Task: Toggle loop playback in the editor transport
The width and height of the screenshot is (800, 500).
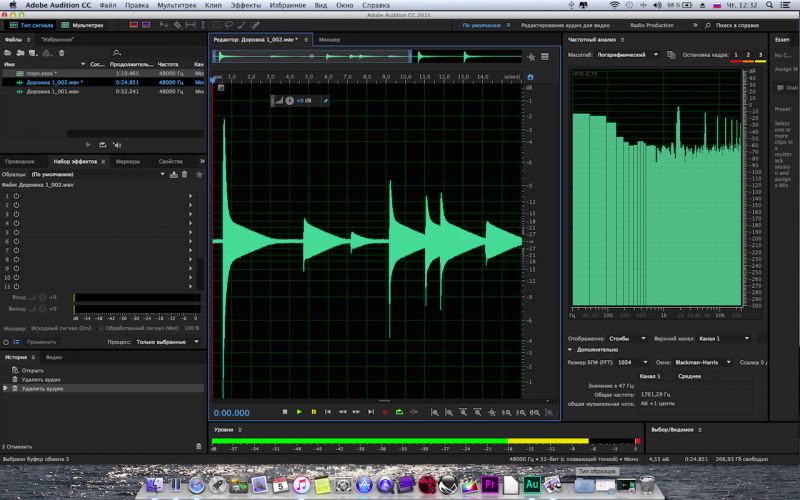Action: [399, 412]
